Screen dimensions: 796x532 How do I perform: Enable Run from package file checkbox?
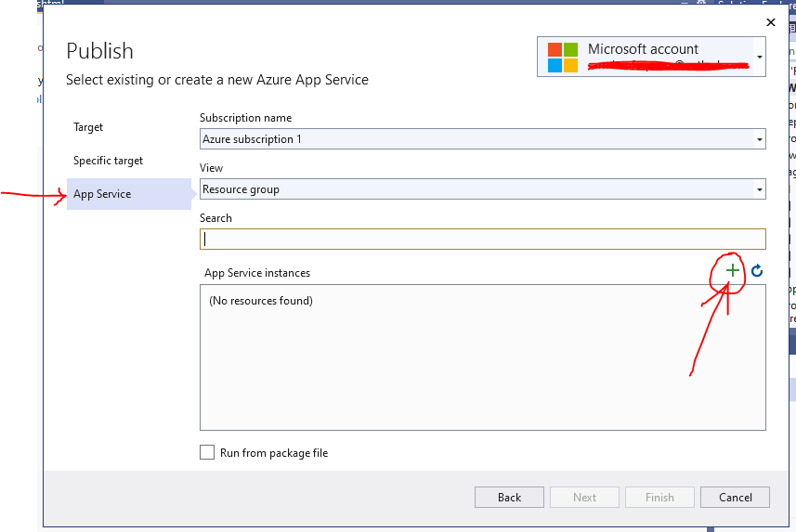(207, 452)
